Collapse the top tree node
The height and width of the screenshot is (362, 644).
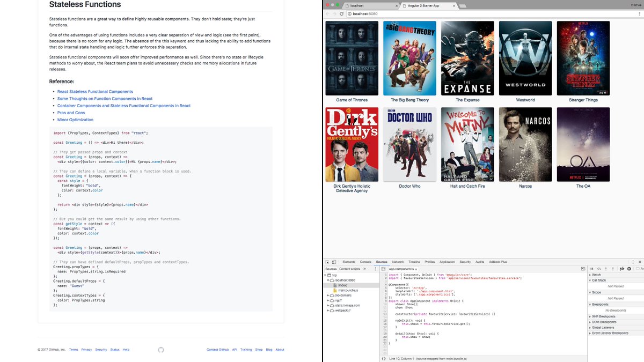click(325, 275)
